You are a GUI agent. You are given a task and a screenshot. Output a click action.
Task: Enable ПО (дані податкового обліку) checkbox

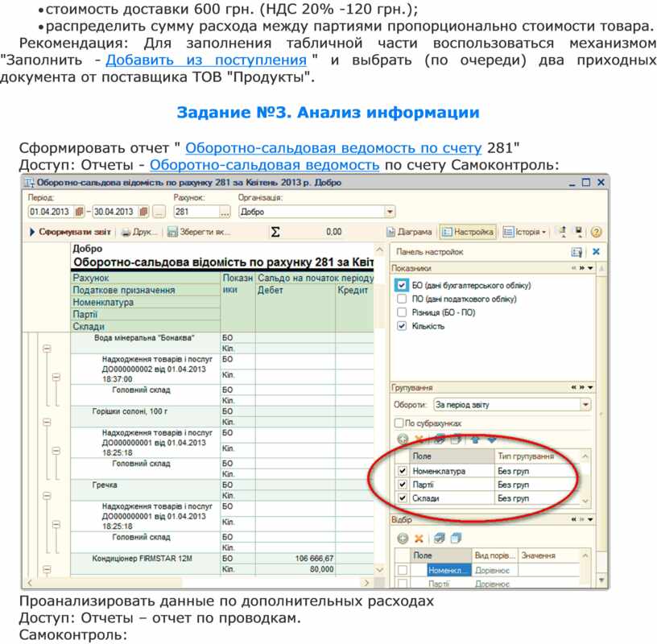(402, 299)
